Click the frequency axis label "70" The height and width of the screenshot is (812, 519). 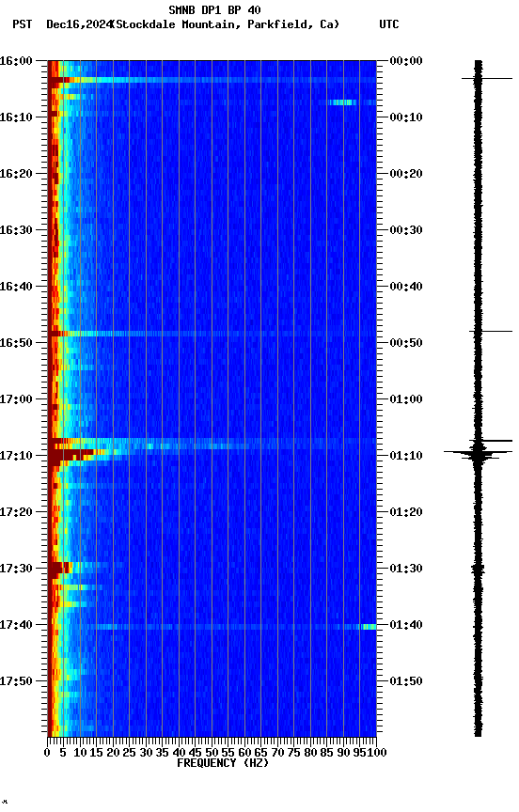pyautogui.click(x=277, y=754)
